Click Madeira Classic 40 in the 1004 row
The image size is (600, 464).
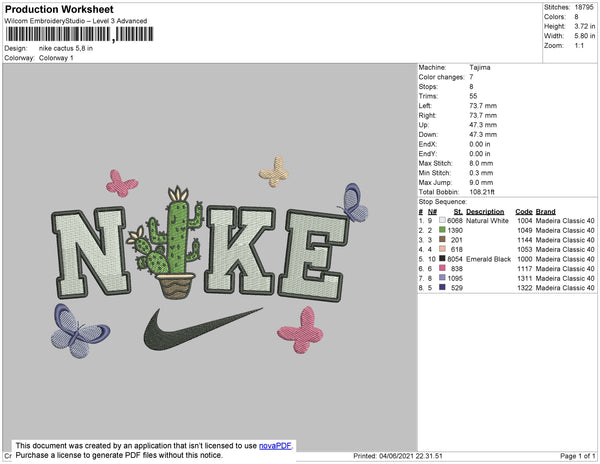point(565,221)
